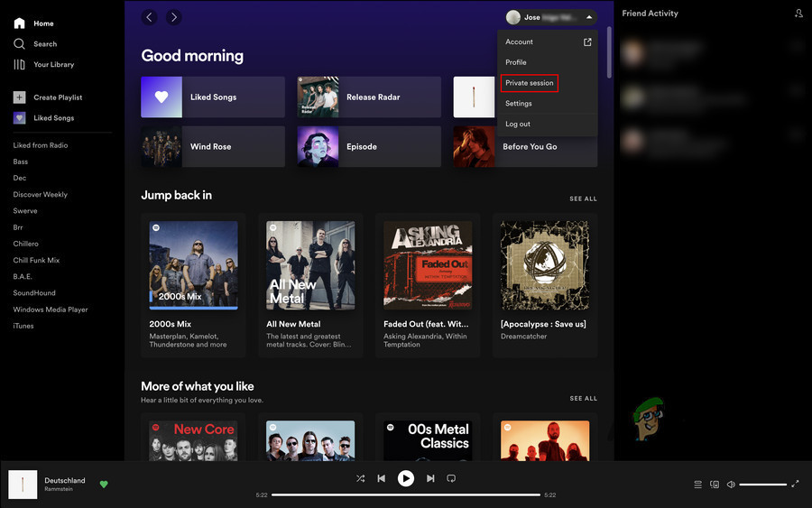The height and width of the screenshot is (508, 812).
Task: Open the All New Metal playlist cover
Action: click(x=310, y=265)
